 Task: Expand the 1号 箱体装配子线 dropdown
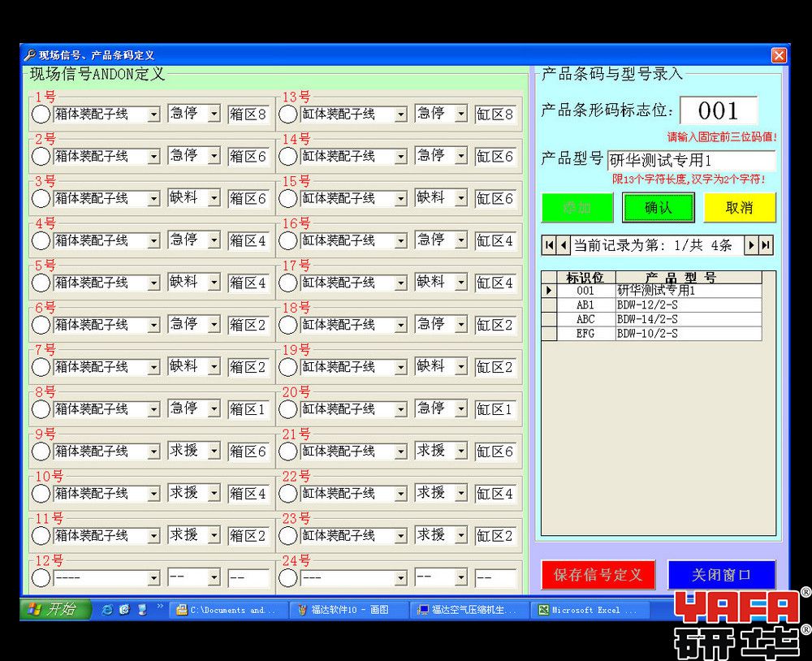(153, 115)
